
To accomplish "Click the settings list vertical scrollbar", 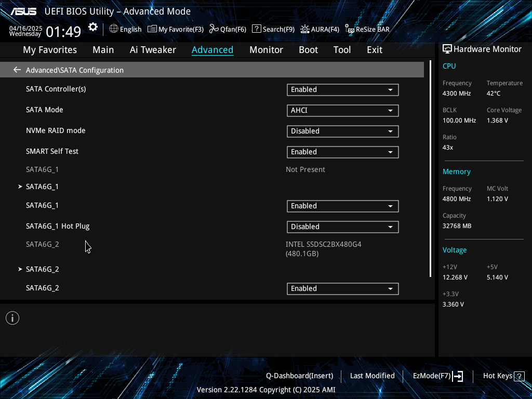I will (x=430, y=169).
